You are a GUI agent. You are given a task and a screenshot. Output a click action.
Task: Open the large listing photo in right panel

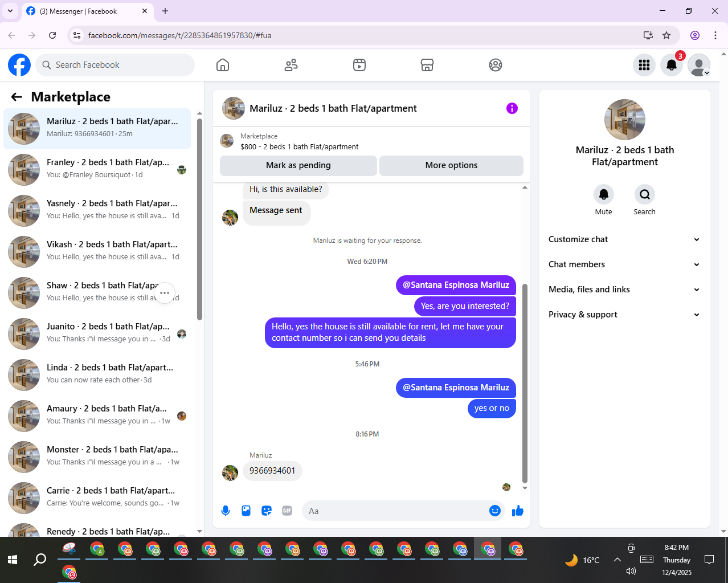(x=625, y=120)
